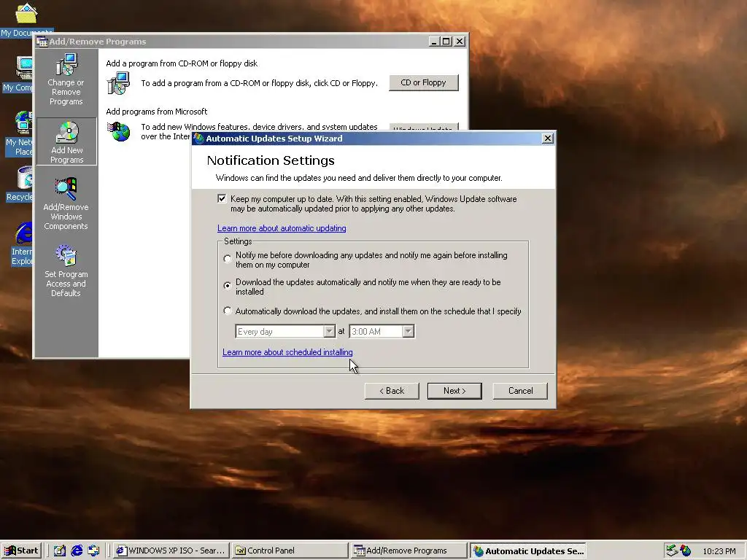This screenshot has width=747, height=560.
Task: Click the Next button in wizard
Action: click(454, 391)
